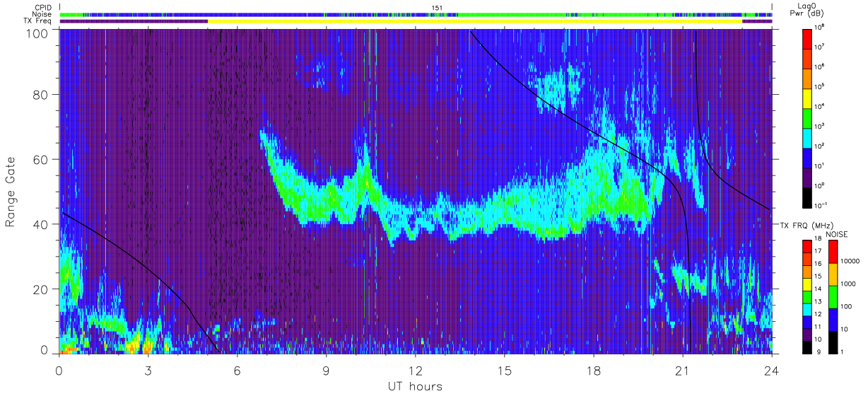Click the 'CPID' label at top left

pos(42,8)
